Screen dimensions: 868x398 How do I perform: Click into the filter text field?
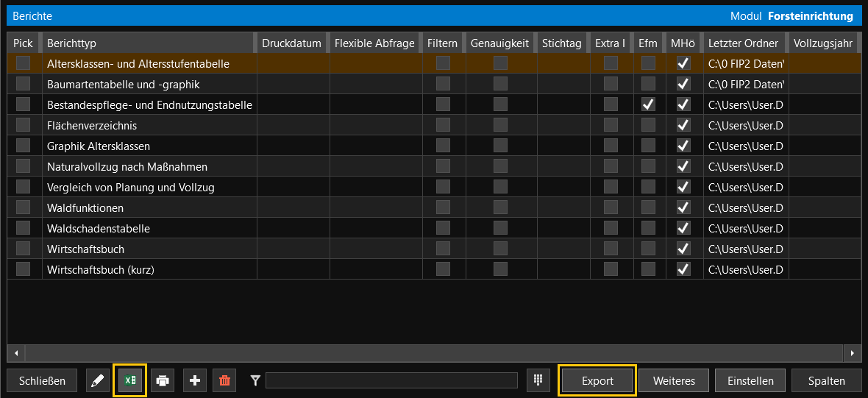(x=391, y=380)
